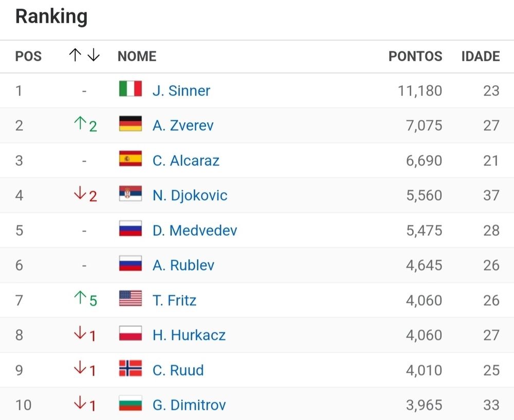
Task: Click the Italian flag icon beside Sinner
Action: click(131, 88)
